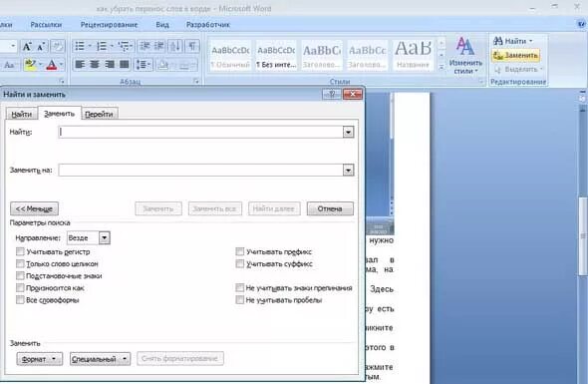Switch to the Перейти tab in dialog
588x384 pixels.
point(99,114)
